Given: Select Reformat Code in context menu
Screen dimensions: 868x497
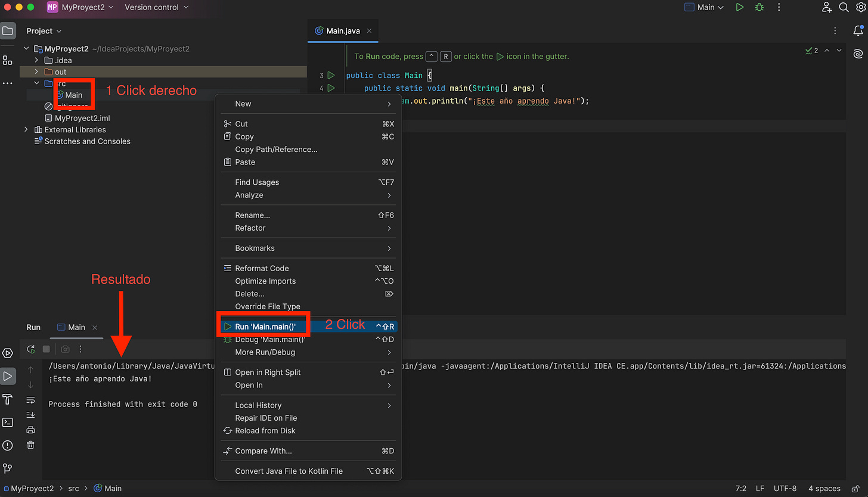Looking at the screenshot, I should click(308, 268).
